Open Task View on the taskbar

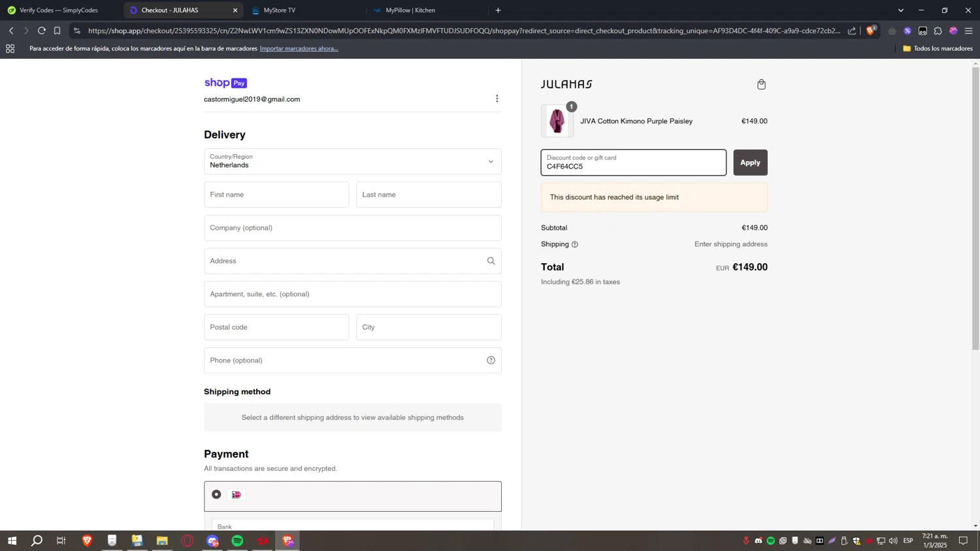click(x=61, y=541)
